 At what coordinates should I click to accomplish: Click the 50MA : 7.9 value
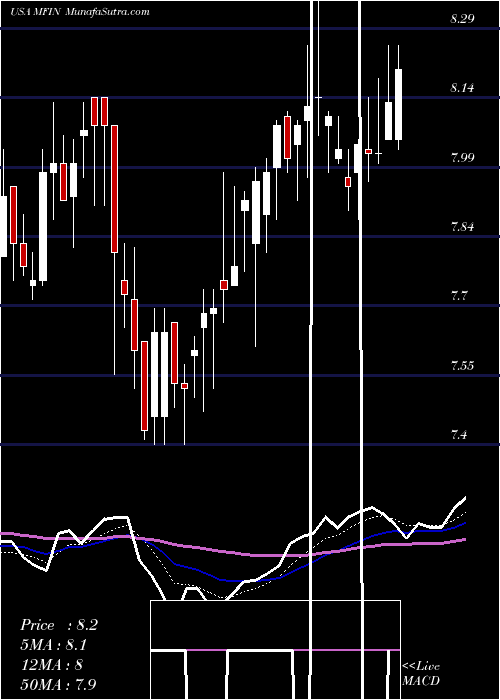click(59, 684)
